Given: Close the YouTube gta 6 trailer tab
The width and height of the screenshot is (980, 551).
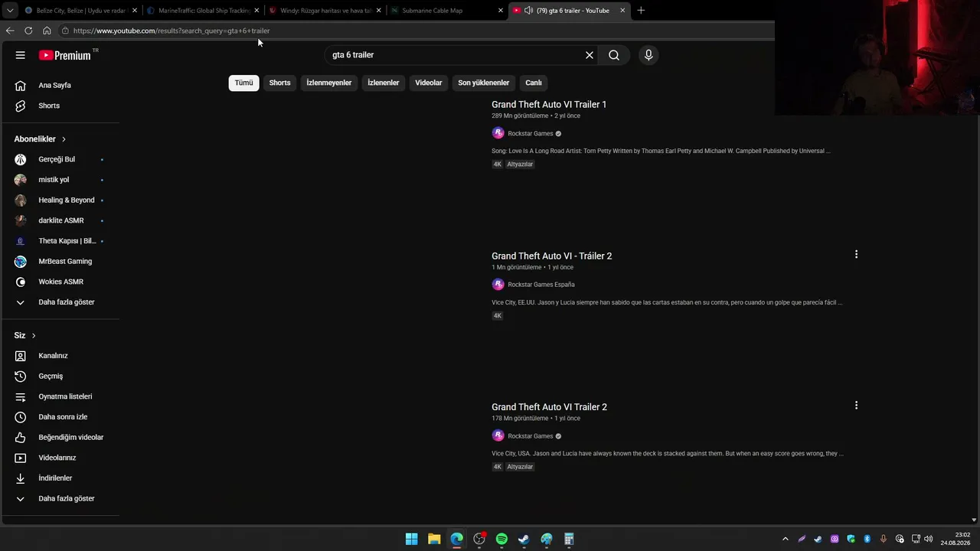Looking at the screenshot, I should (622, 11).
